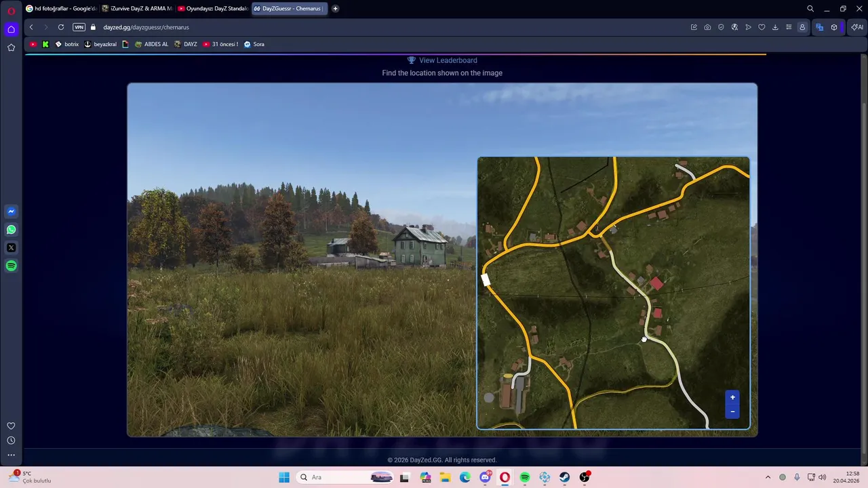Add page to pinboards via toolbar heart icon
868x488 pixels.
point(762,27)
